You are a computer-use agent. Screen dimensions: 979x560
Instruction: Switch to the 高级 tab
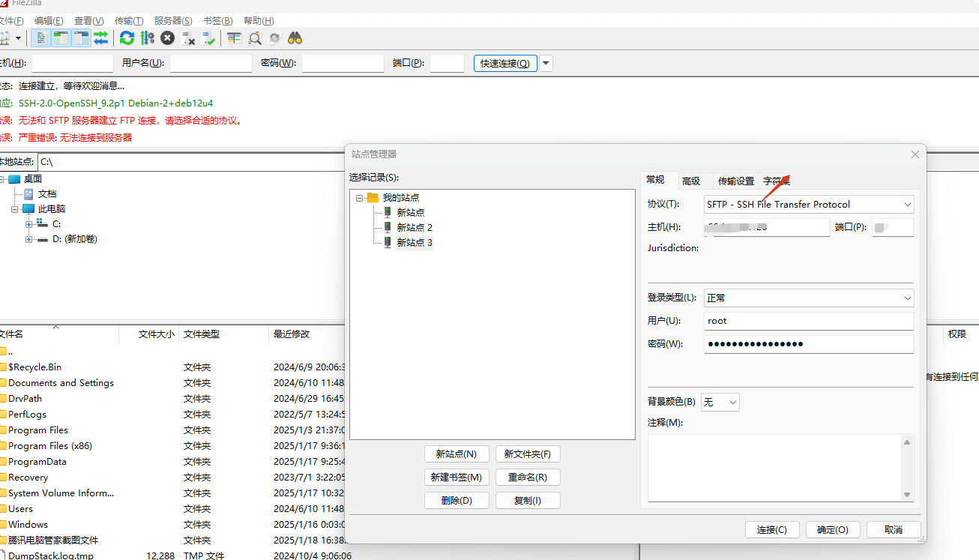point(691,181)
